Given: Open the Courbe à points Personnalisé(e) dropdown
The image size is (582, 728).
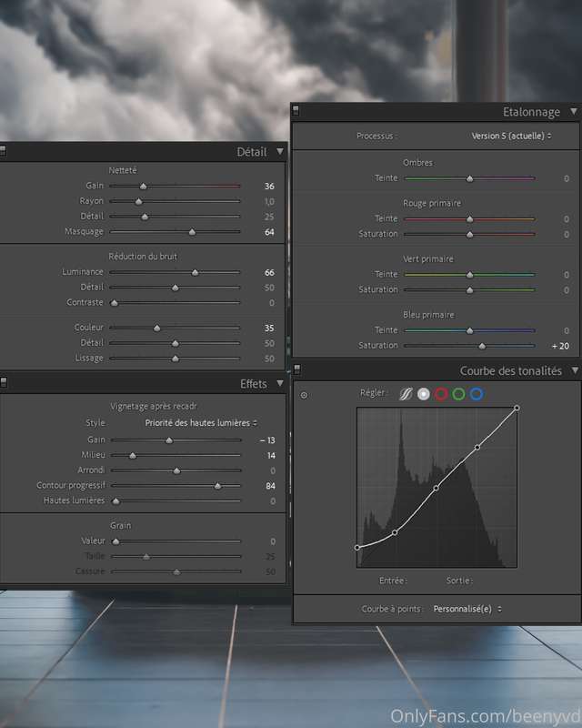Looking at the screenshot, I should pyautogui.click(x=467, y=609).
